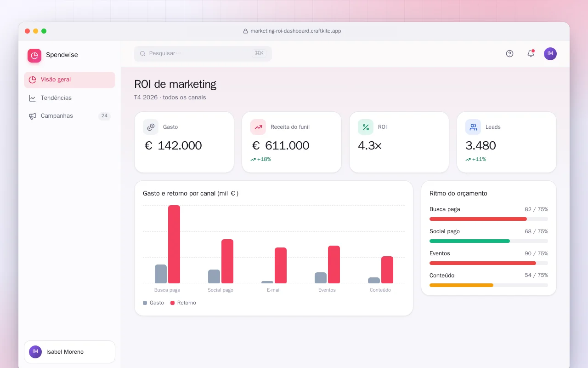Click the Social pago Retorno bar
The image size is (588, 368).
(x=227, y=261)
